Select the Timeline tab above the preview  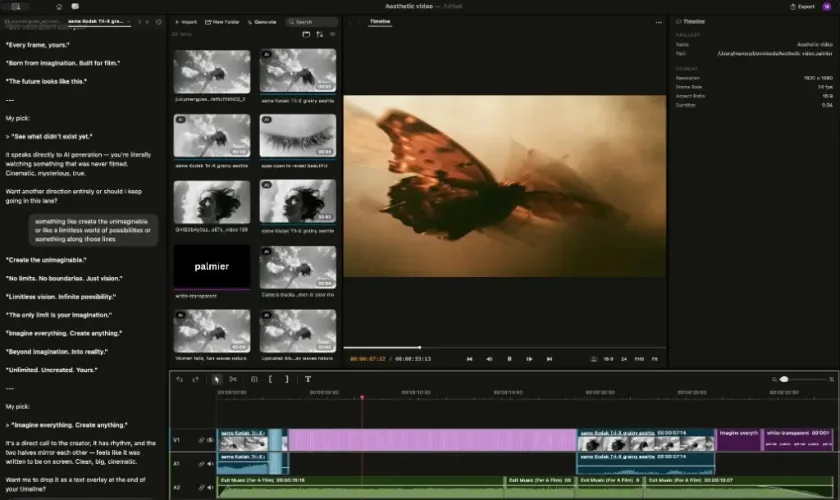[x=380, y=21]
